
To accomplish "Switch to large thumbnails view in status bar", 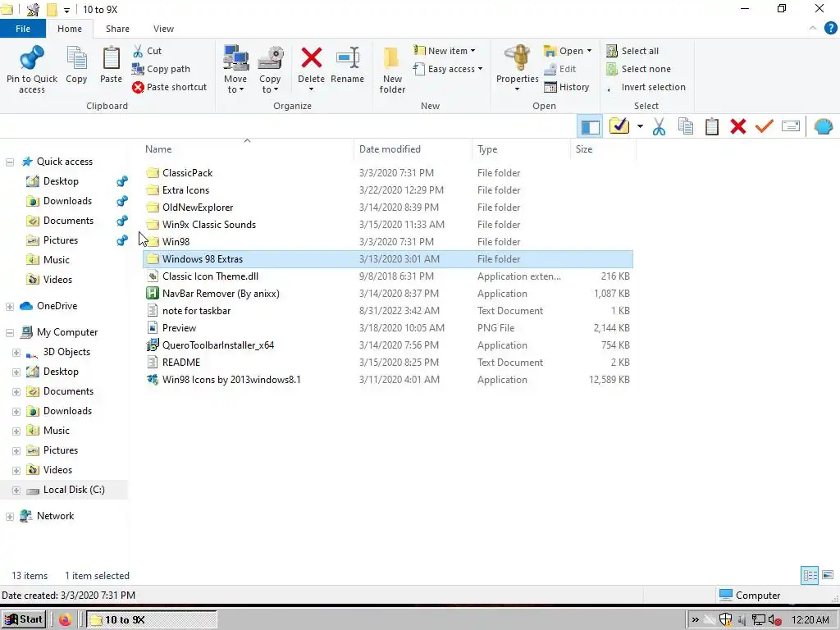I will [828, 576].
